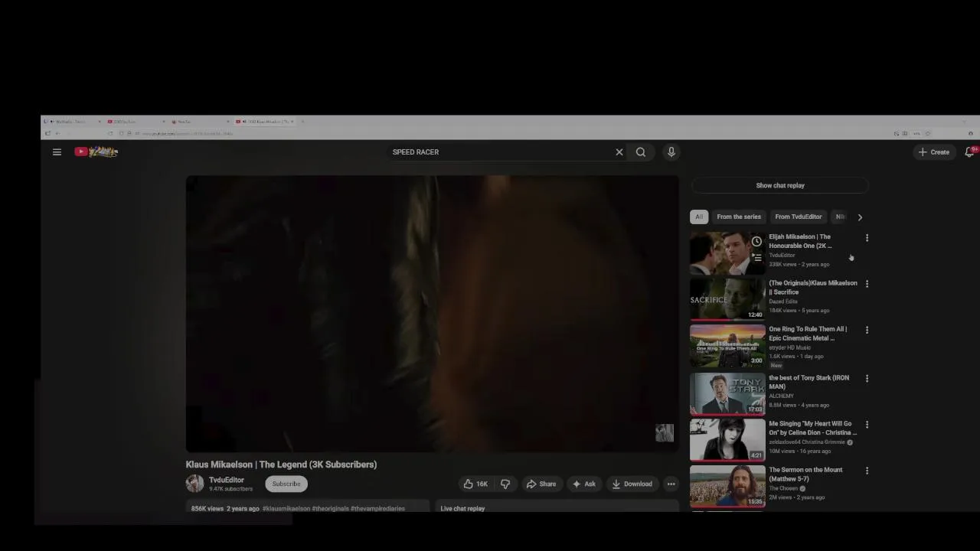
Task: Open The Chosen channel name
Action: [x=783, y=488]
